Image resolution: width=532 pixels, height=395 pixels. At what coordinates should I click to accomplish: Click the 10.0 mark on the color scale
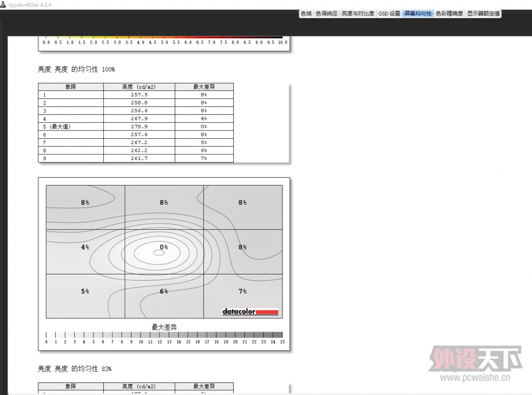point(283,43)
